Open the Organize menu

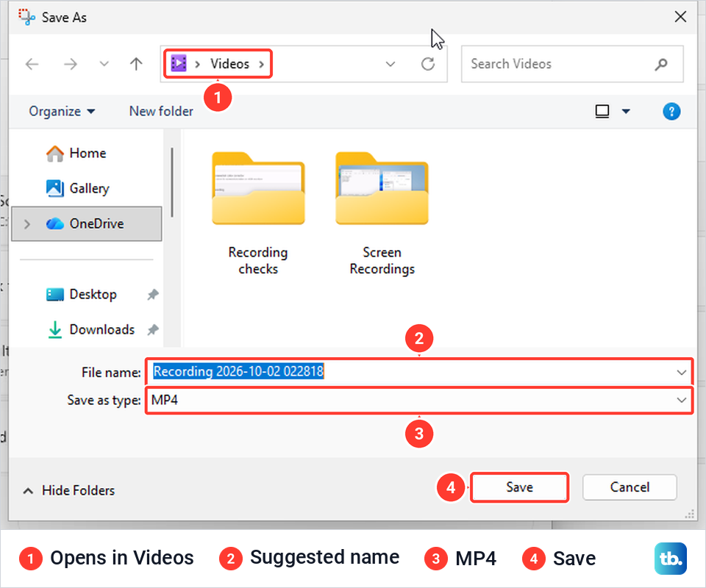coord(62,111)
